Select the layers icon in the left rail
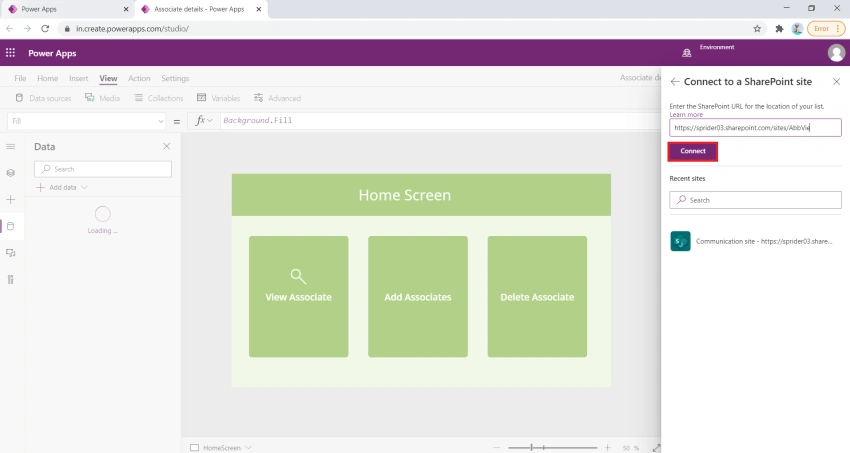850x453 pixels. [10, 173]
